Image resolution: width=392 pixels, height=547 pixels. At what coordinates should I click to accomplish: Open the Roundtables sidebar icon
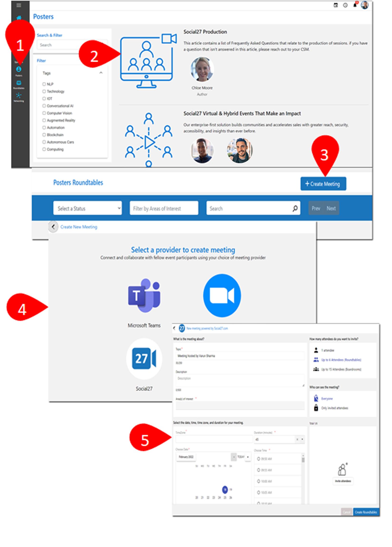tap(19, 83)
